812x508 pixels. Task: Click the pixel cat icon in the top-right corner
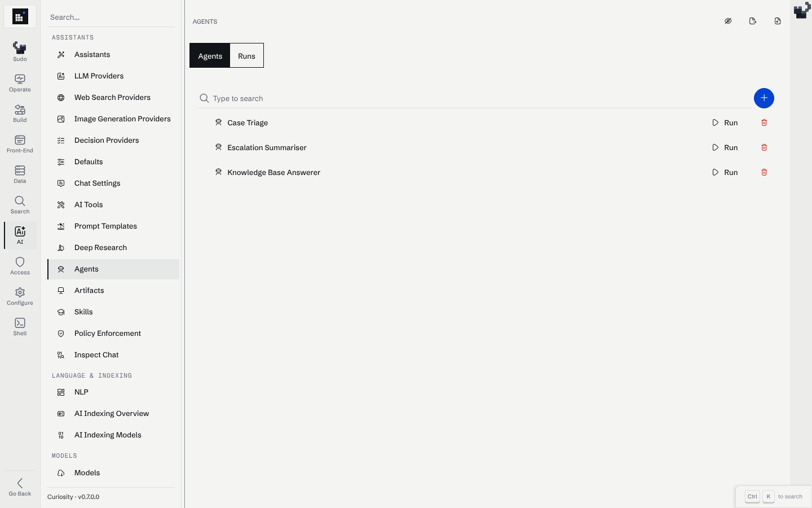[x=801, y=11]
